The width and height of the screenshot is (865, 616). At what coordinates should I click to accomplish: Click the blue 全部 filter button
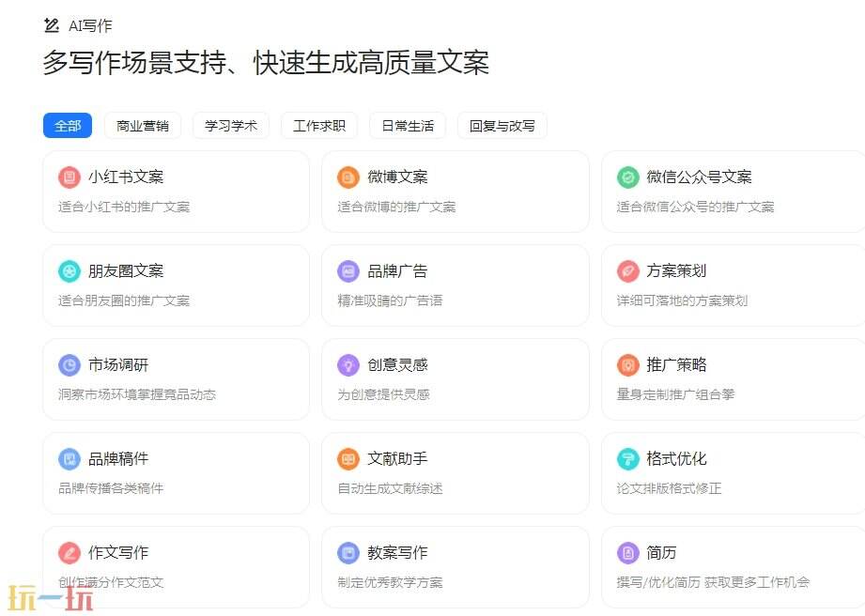(x=67, y=125)
